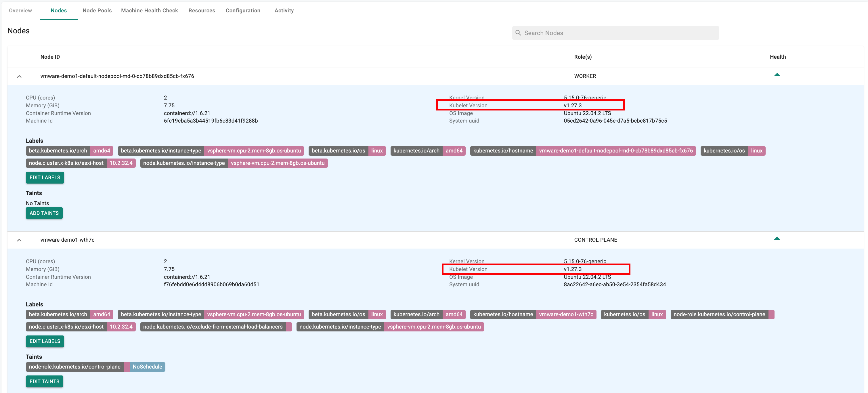
Task: Select the Node Pools tab
Action: pyautogui.click(x=97, y=11)
